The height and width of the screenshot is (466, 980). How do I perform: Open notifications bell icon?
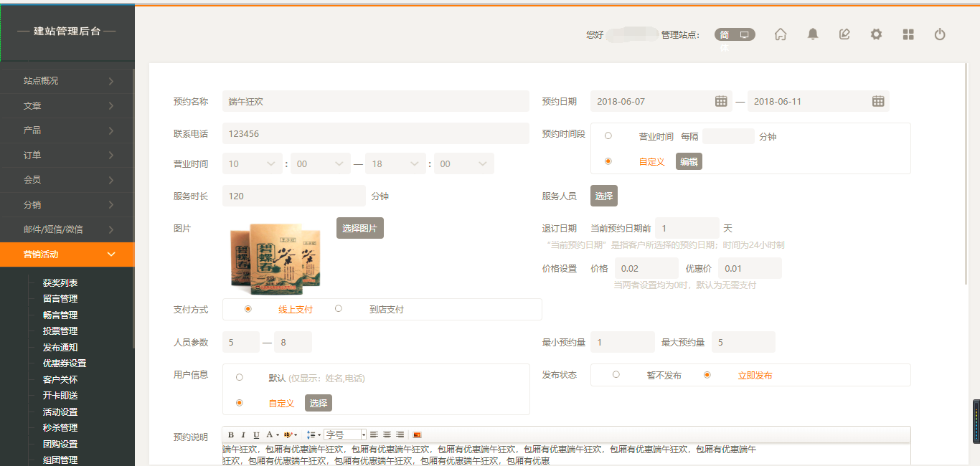click(812, 34)
